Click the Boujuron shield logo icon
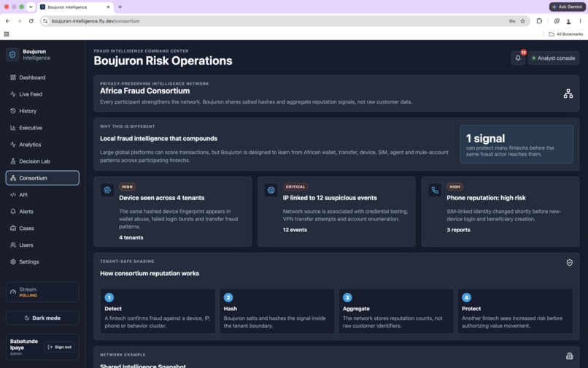Viewport: 588px width, 368px height. pos(12,55)
